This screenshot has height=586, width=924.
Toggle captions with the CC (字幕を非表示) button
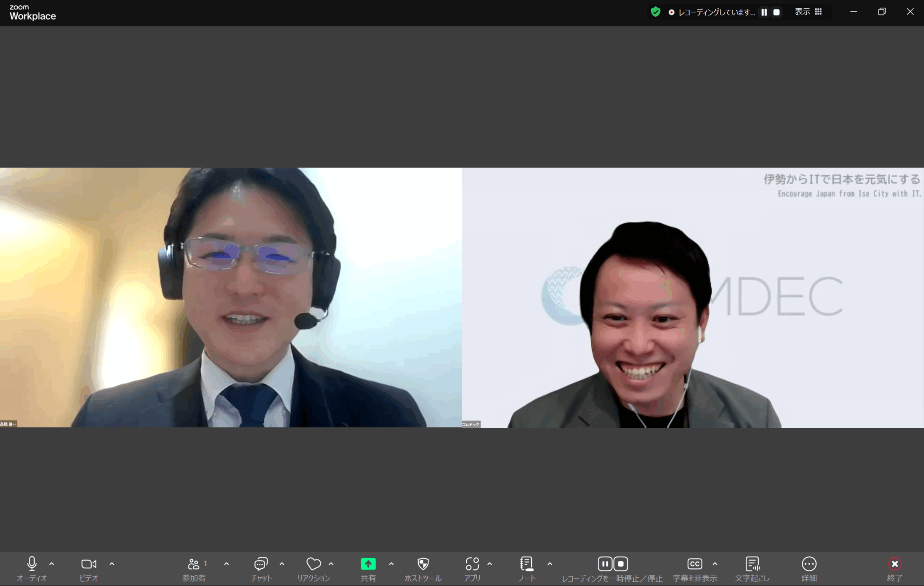pos(694,564)
